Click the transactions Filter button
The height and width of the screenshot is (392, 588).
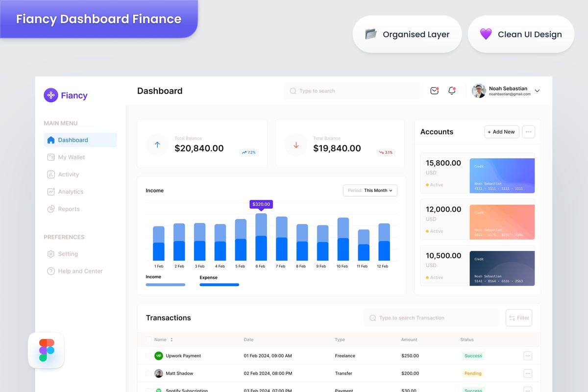pyautogui.click(x=519, y=318)
